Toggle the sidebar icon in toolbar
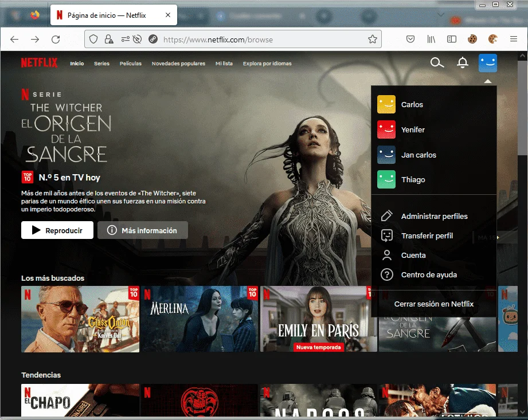 click(x=452, y=40)
